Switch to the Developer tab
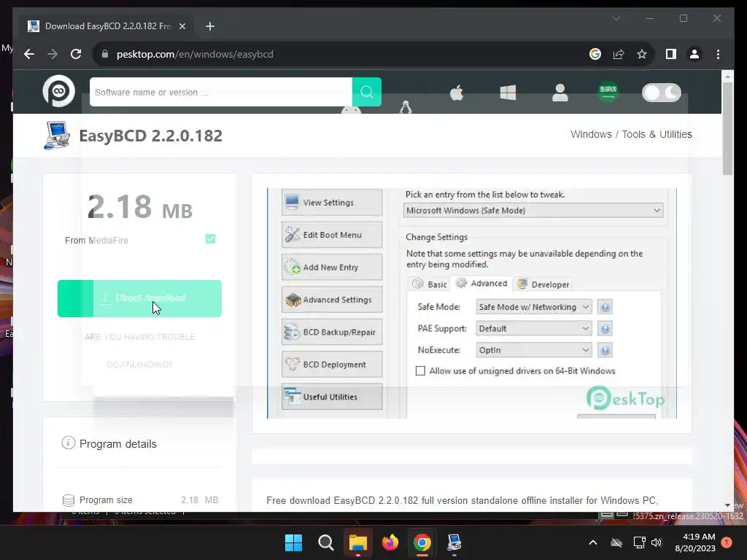 [x=543, y=284]
